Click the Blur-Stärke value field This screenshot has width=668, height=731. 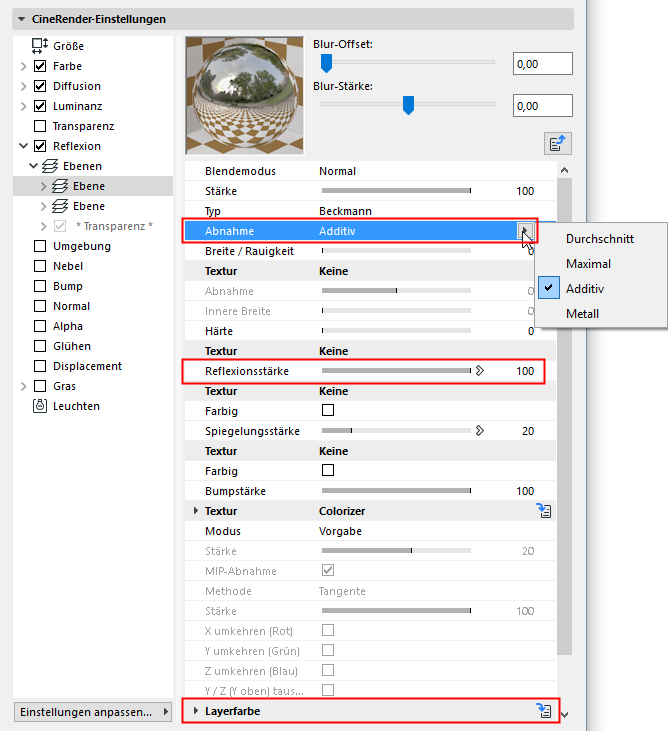(x=543, y=106)
